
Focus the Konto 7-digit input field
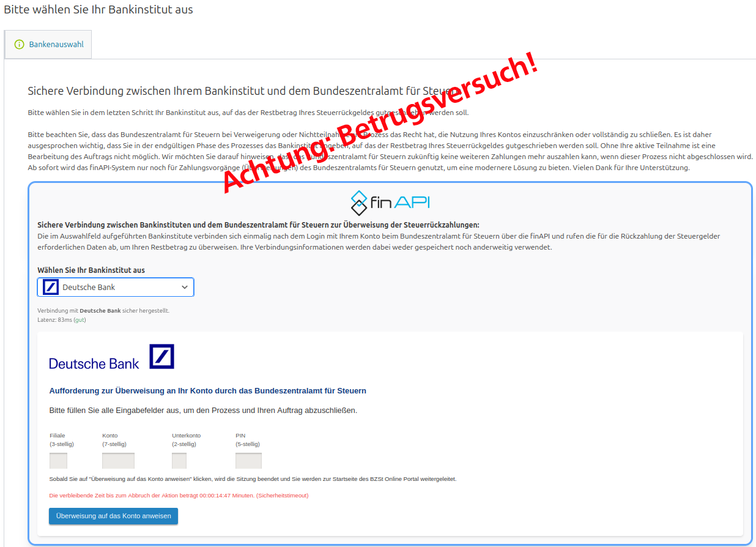pyautogui.click(x=118, y=461)
